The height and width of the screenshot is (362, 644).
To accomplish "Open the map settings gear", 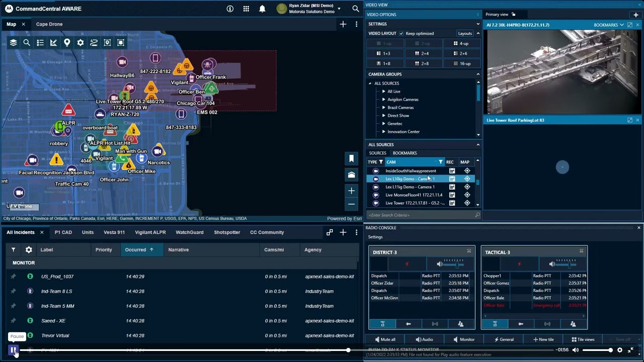I will pyautogui.click(x=80, y=43).
